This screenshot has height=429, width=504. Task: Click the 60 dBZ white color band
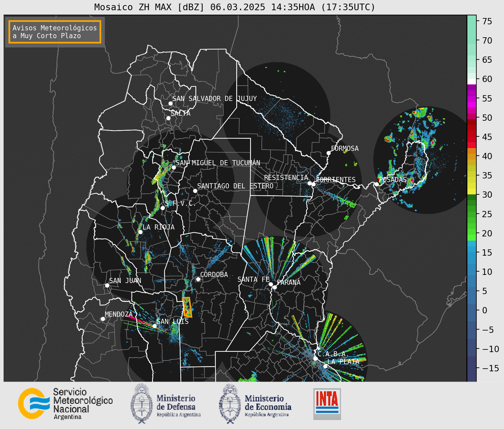click(472, 81)
